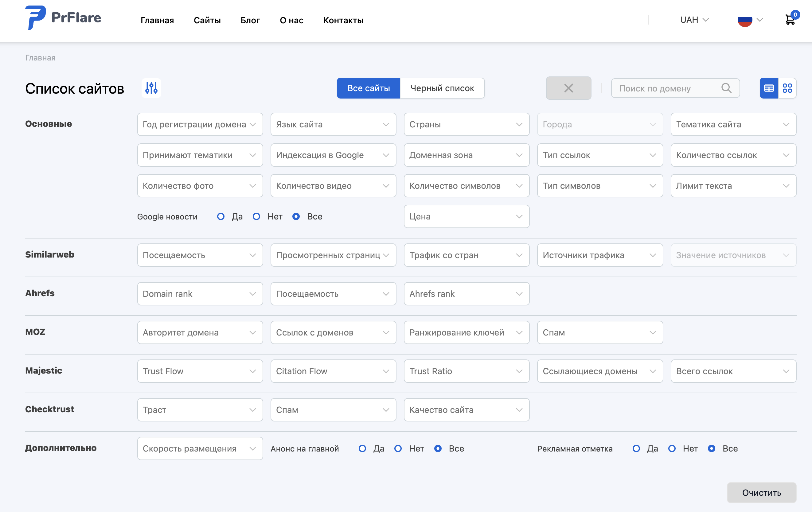Open the Russian flag language selector
This screenshot has height=512, width=812.
(750, 20)
